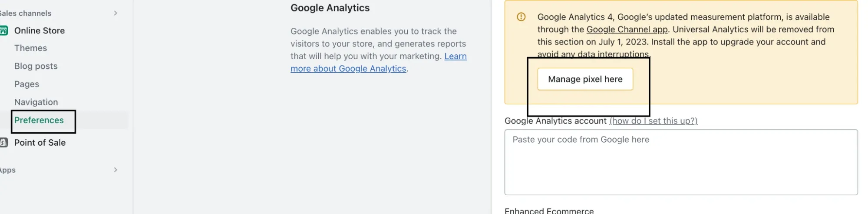Click the Google Analytics account label
Image resolution: width=868 pixels, height=214 pixels.
tap(555, 121)
